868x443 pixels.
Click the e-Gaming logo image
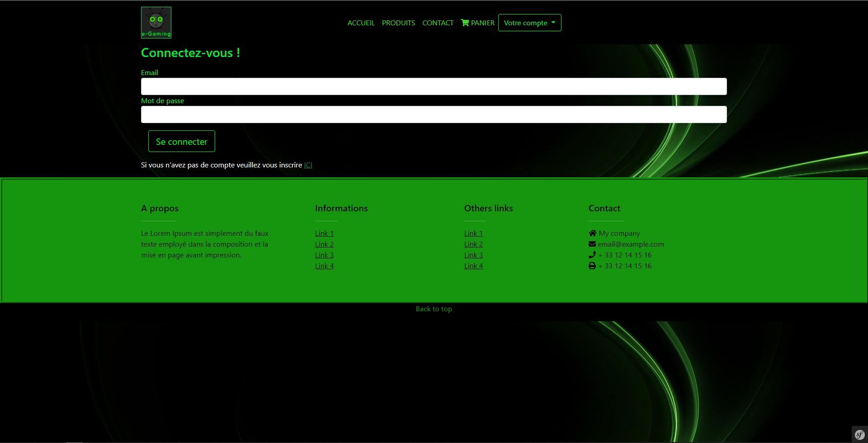(x=156, y=23)
